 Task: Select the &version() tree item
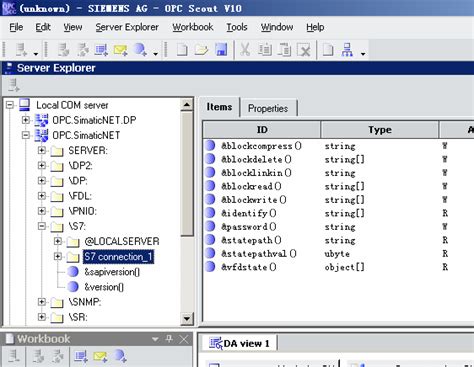tap(104, 287)
